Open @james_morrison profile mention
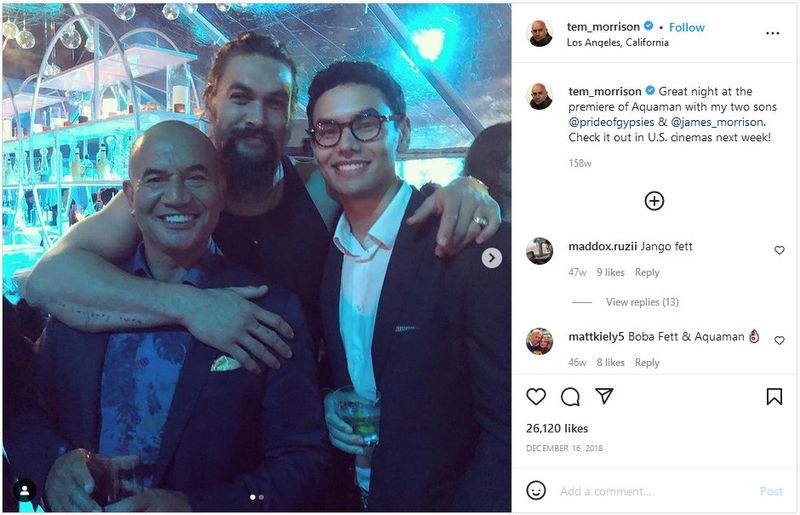 tap(718, 122)
